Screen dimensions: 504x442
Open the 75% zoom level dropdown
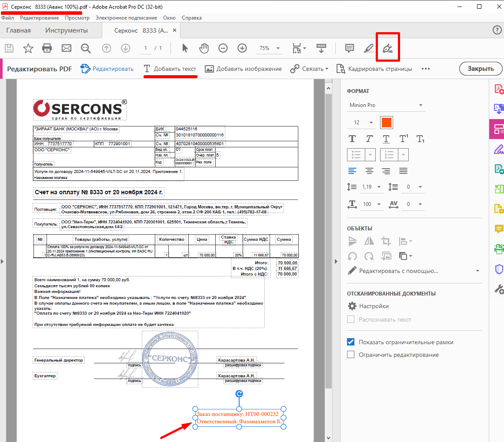pos(269,48)
